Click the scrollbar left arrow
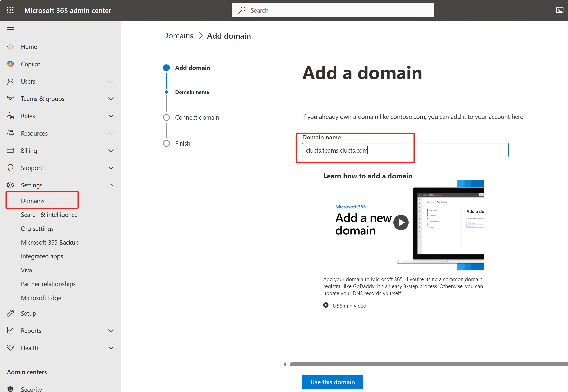The width and height of the screenshot is (568, 392). pos(285,364)
